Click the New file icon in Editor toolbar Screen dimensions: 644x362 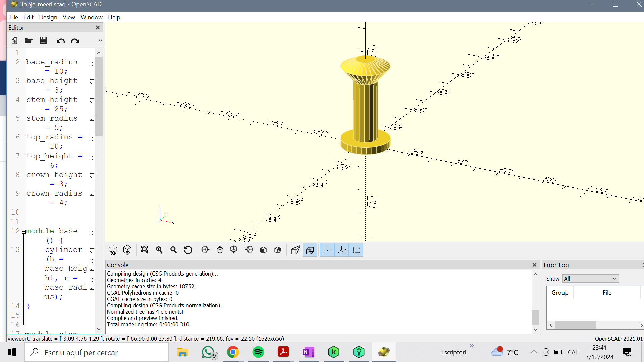pos(14,41)
